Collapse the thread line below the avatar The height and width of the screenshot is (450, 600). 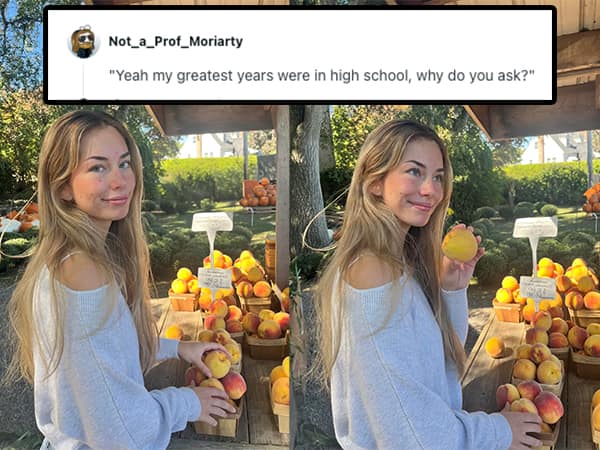(x=83, y=80)
